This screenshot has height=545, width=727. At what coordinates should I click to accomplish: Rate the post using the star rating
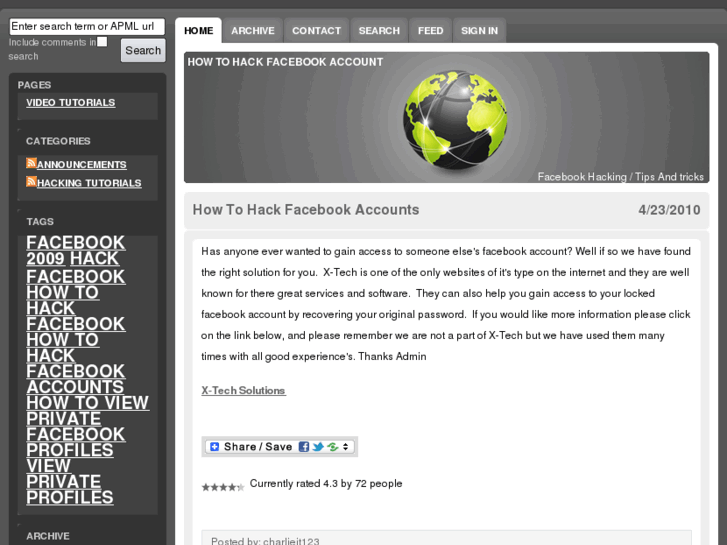[223, 487]
